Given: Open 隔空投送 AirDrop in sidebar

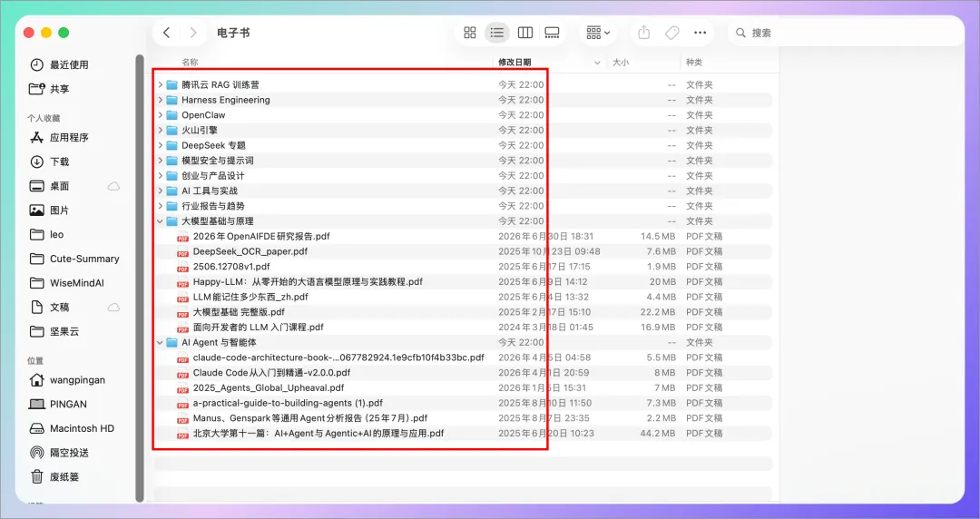Looking at the screenshot, I should tap(69, 453).
